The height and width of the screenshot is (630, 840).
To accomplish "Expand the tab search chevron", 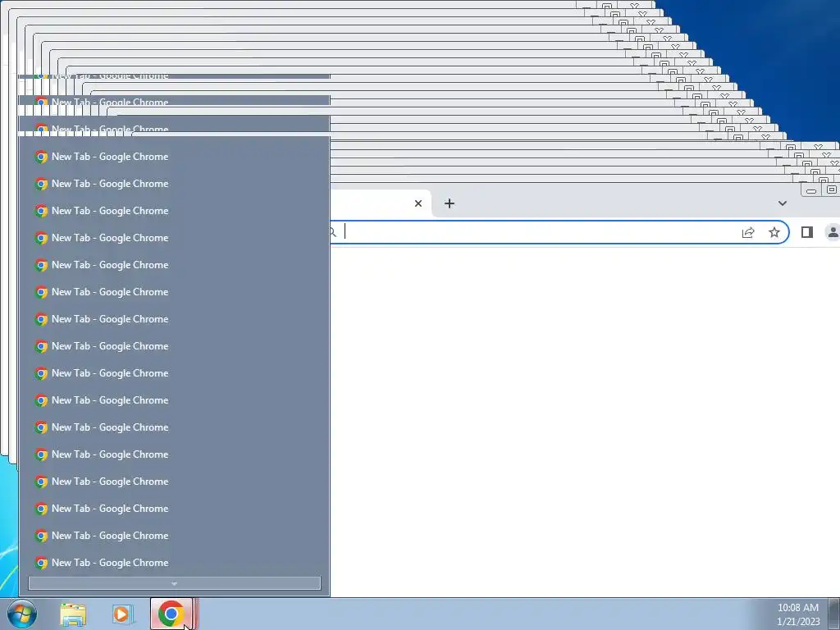I will pyautogui.click(x=782, y=203).
